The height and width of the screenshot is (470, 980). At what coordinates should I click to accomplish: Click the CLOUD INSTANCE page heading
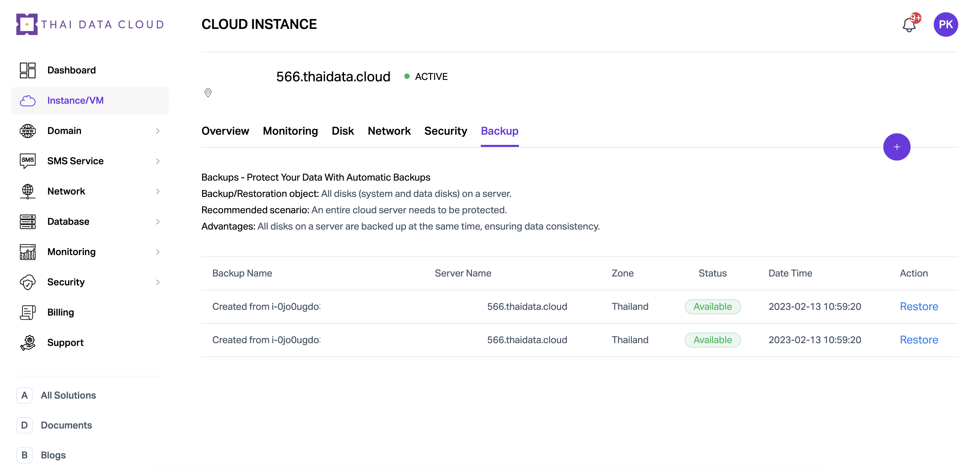tap(259, 24)
